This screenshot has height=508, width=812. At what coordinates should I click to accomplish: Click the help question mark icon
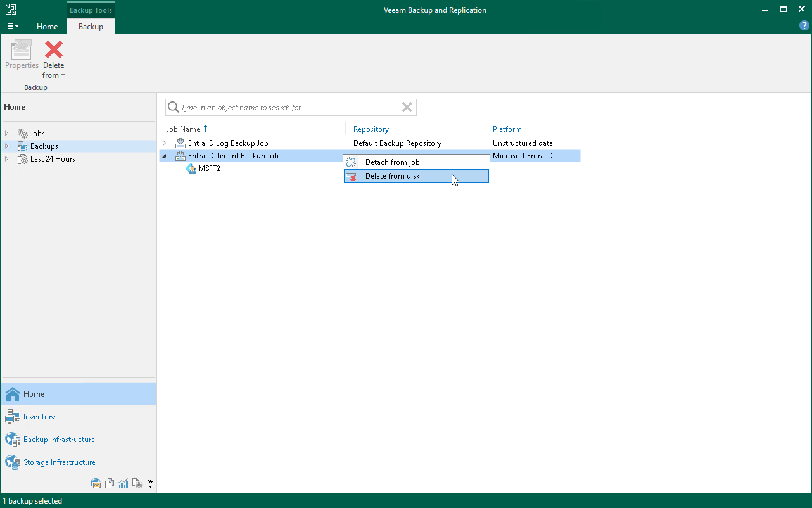804,26
